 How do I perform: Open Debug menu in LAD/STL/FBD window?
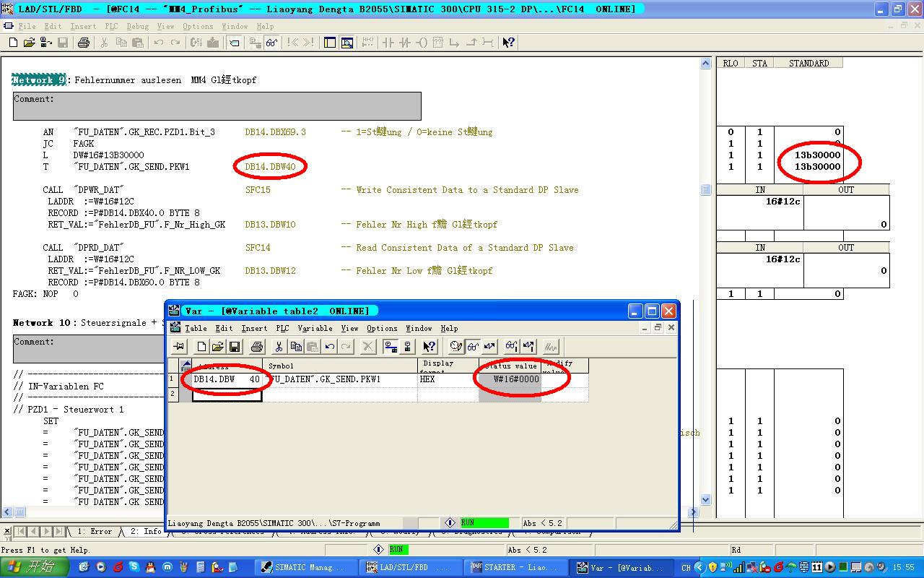click(137, 26)
